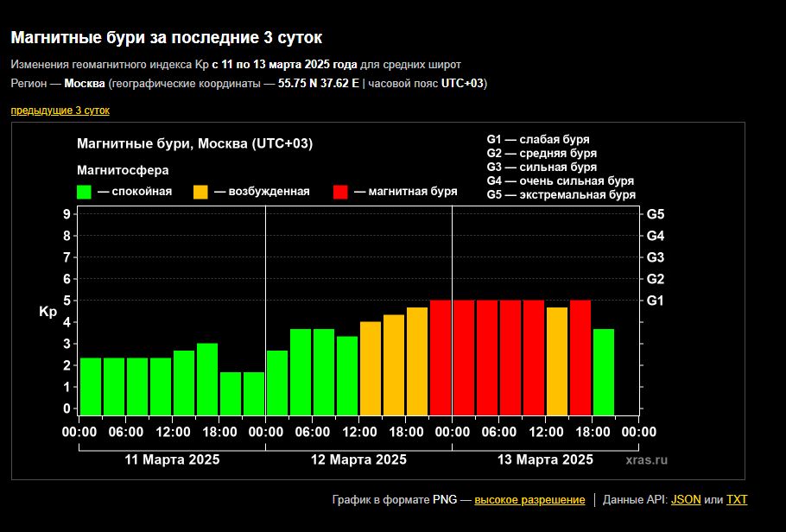Open the 'предыдущие 3 суток' link
786x532 pixels.
[x=60, y=111]
